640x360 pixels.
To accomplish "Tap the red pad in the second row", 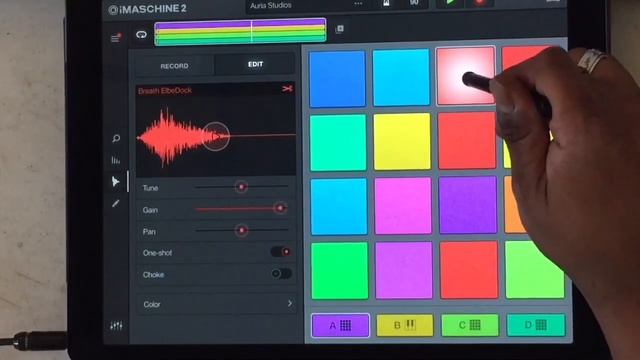I will [467, 141].
